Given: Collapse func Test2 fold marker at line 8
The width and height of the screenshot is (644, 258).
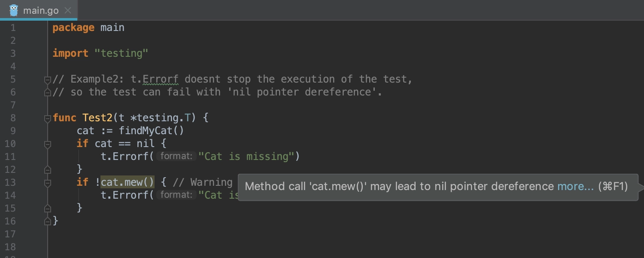Looking at the screenshot, I should [48, 118].
